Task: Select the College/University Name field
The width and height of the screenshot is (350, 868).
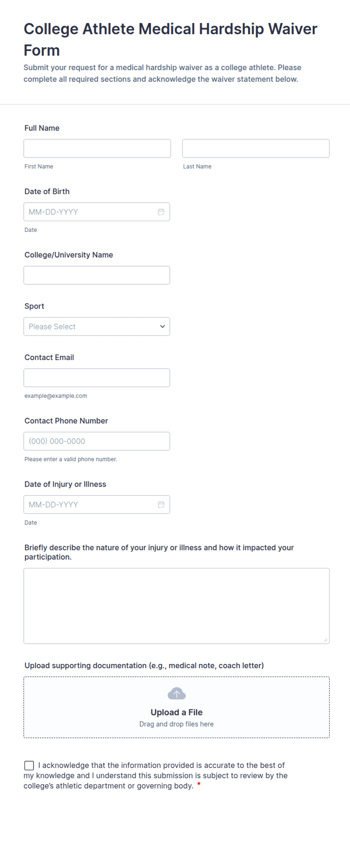Action: (97, 275)
